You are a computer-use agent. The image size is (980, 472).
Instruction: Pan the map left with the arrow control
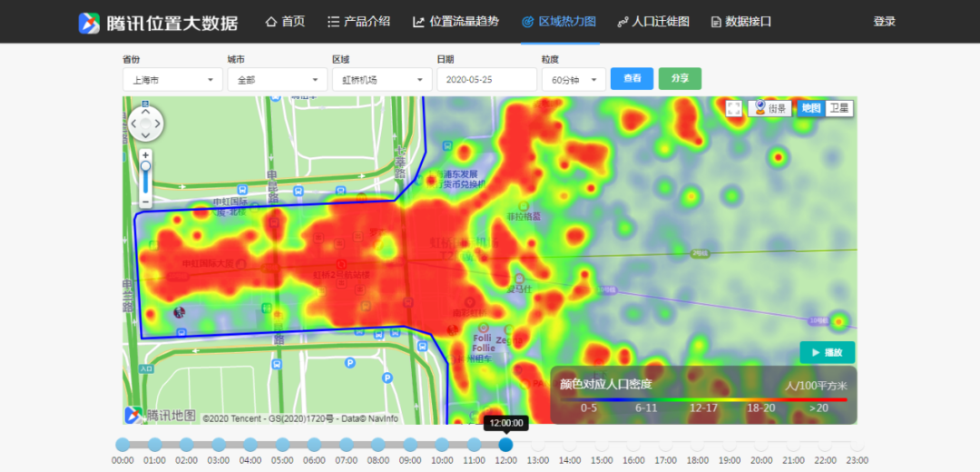coord(133,123)
